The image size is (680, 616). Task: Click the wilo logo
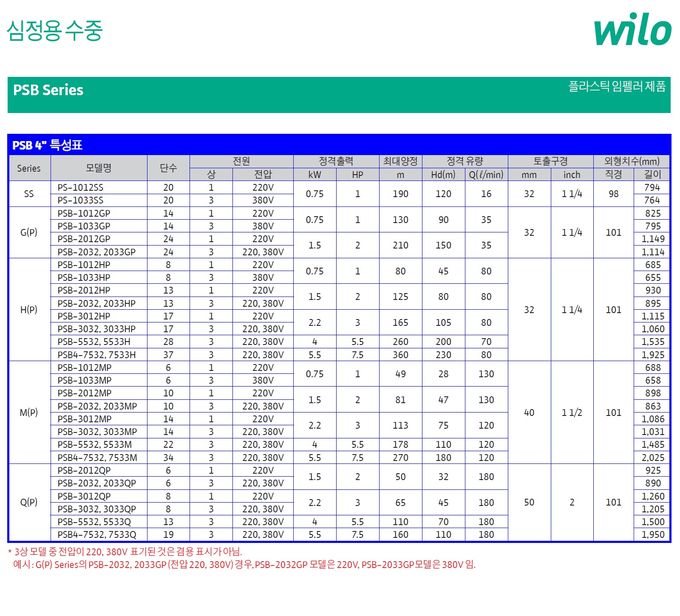632,29
